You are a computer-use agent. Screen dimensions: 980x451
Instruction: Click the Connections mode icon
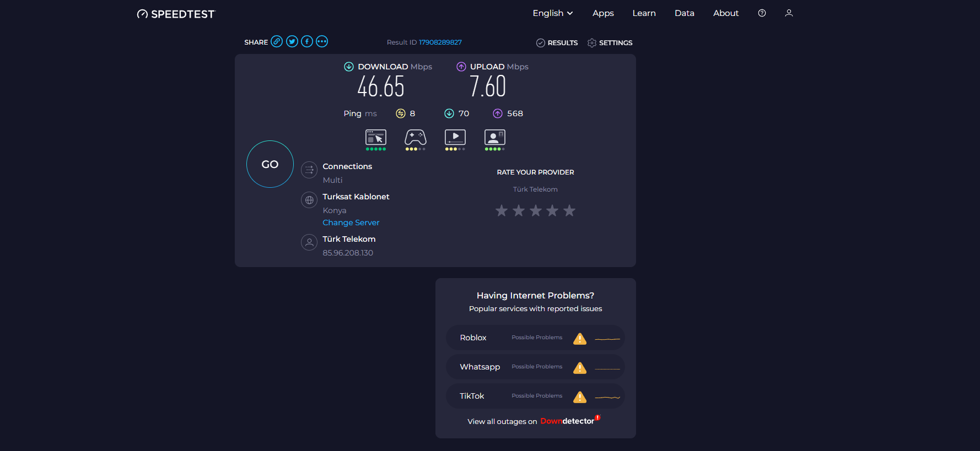tap(309, 170)
